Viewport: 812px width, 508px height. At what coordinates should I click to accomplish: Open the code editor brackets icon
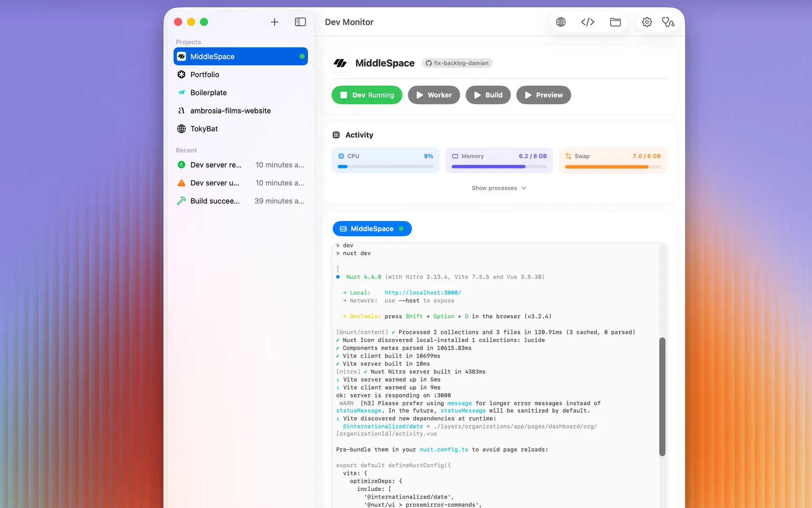pos(588,22)
